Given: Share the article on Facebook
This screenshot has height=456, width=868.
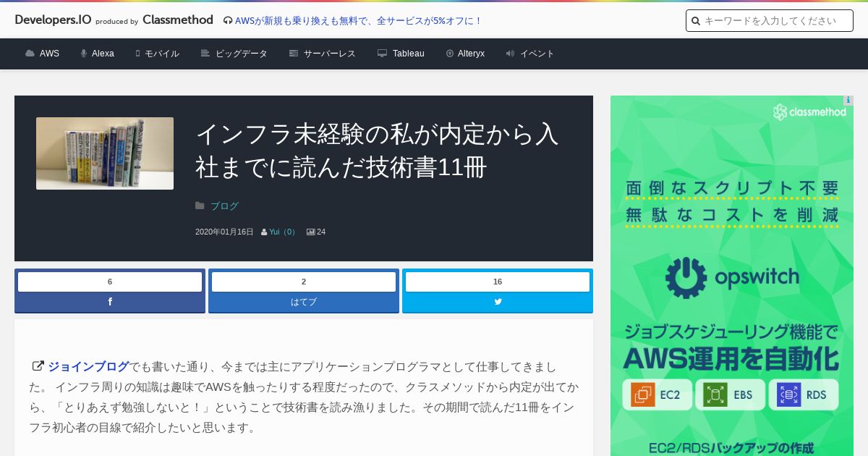Looking at the screenshot, I should pos(110,302).
